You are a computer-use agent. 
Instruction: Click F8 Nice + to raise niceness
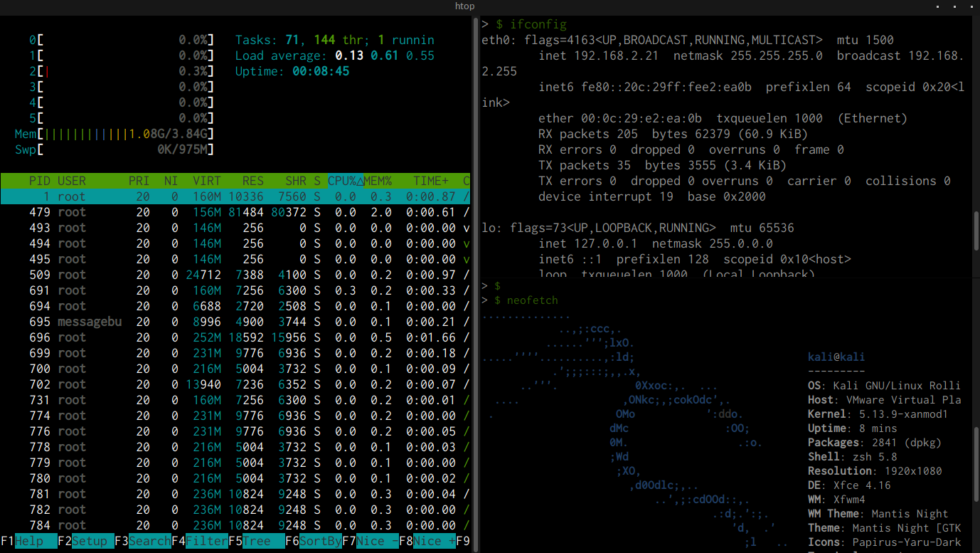point(434,541)
